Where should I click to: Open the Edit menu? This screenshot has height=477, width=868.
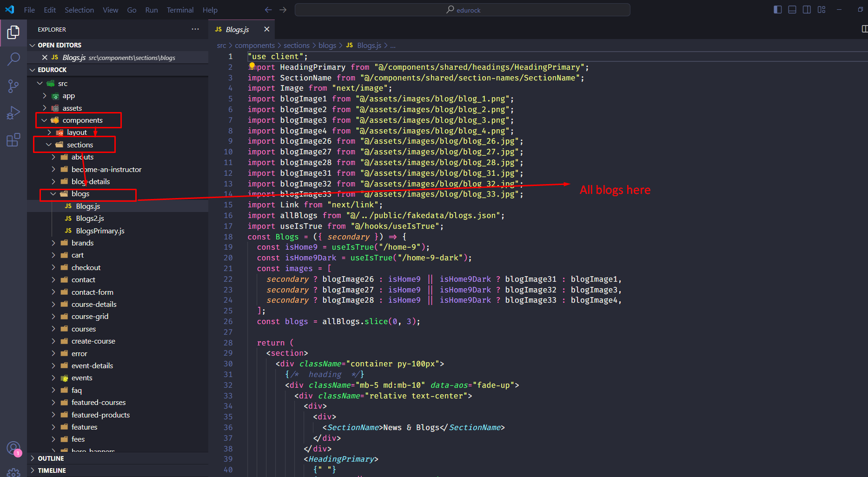[50, 10]
